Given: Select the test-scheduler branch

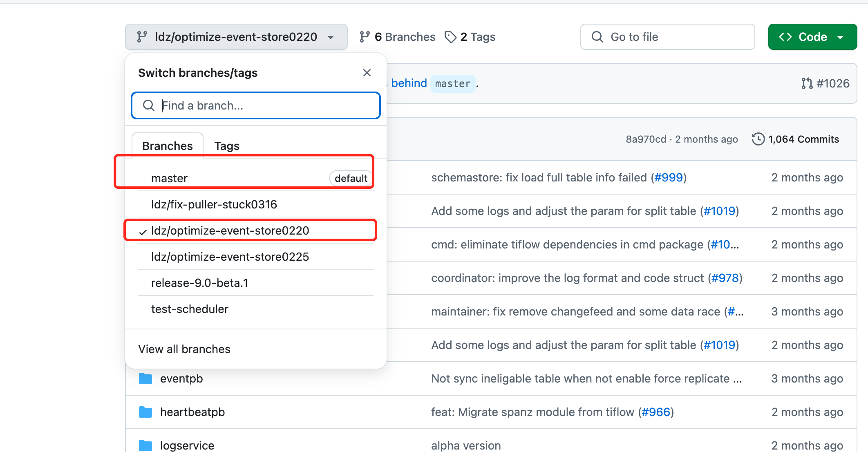Looking at the screenshot, I should [256, 309].
